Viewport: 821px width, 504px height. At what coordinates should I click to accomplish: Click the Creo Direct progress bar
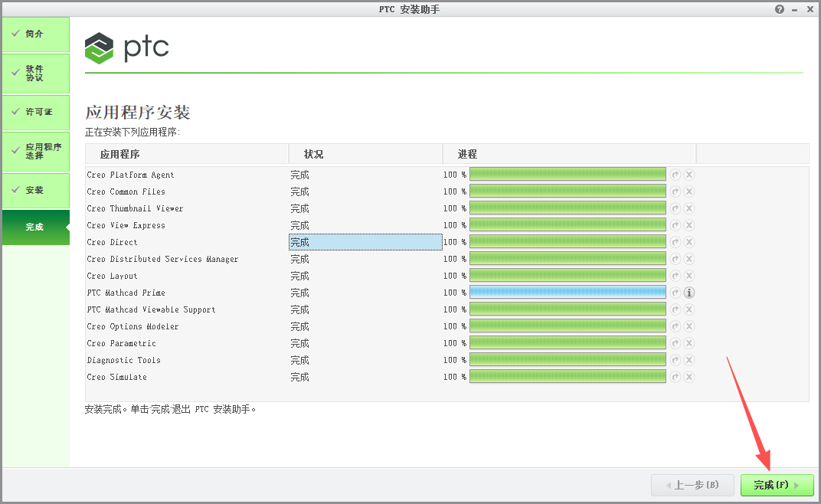click(567, 241)
